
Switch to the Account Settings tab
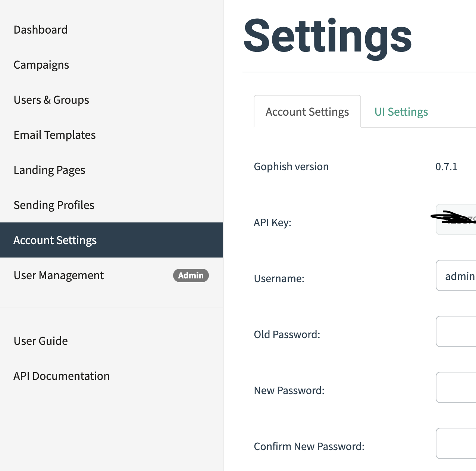click(x=307, y=112)
